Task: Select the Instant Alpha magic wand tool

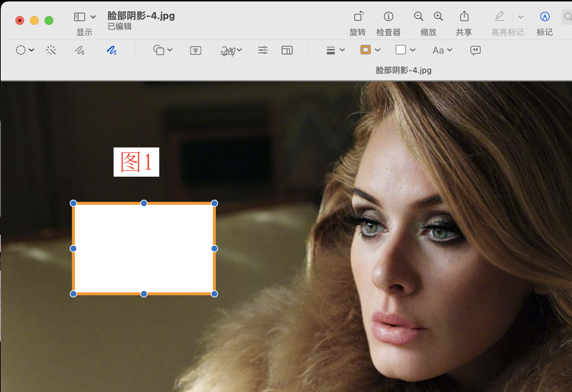Action: coord(51,50)
